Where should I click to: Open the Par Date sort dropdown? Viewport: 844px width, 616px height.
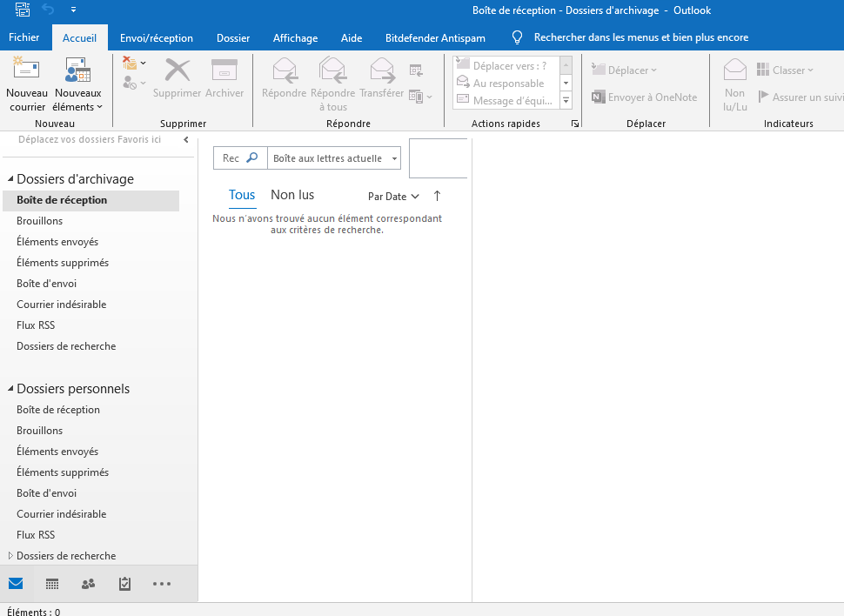(393, 197)
